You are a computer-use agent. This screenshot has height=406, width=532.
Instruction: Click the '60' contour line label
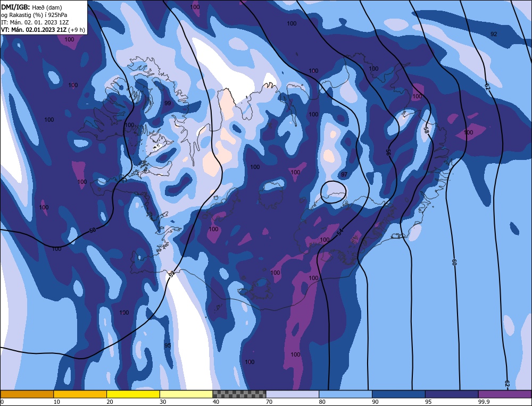(454, 262)
